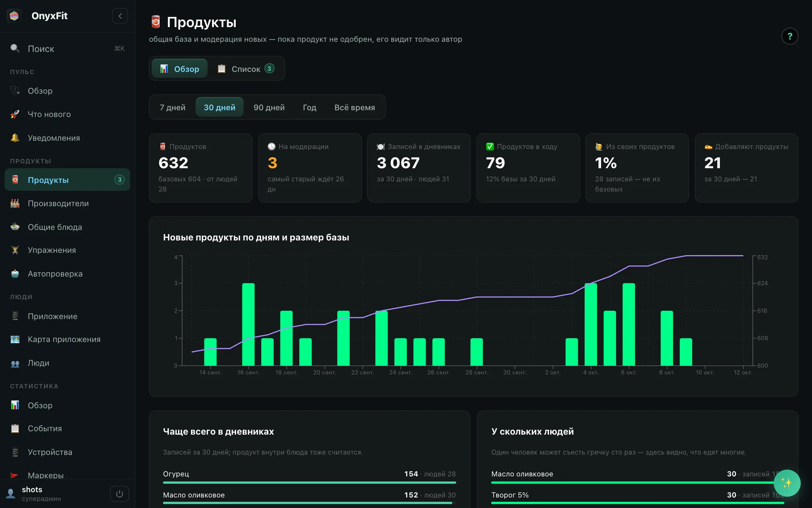Screen dimensions: 812x508
Task: Go to Автопроверка via the robot icon
Action: (15, 274)
